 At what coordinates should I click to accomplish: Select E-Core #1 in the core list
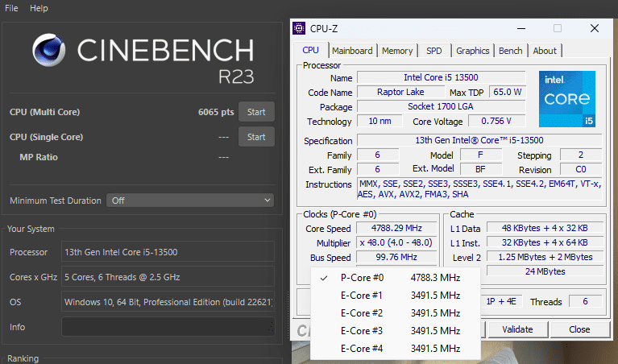click(x=396, y=296)
